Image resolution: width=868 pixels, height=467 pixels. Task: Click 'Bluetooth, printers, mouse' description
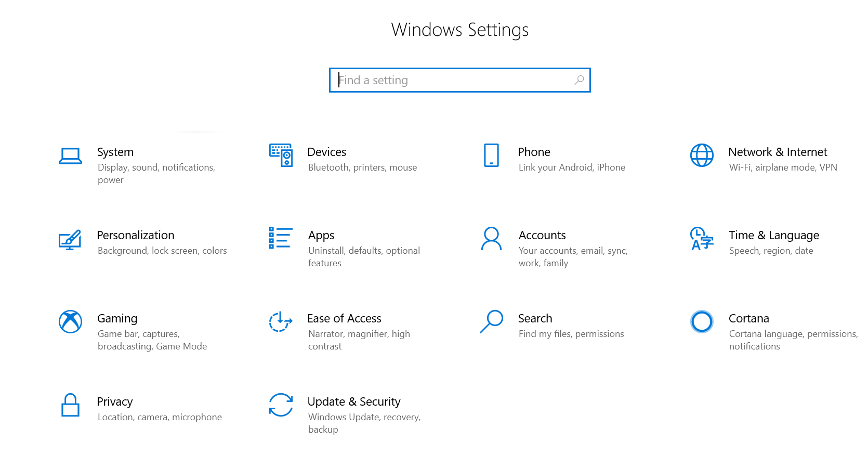362,167
